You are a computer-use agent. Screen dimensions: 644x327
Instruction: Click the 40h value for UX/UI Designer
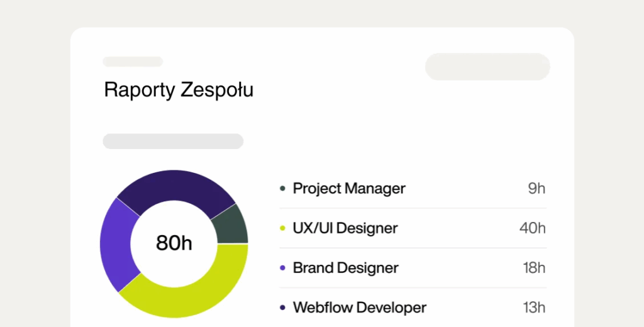pos(533,228)
